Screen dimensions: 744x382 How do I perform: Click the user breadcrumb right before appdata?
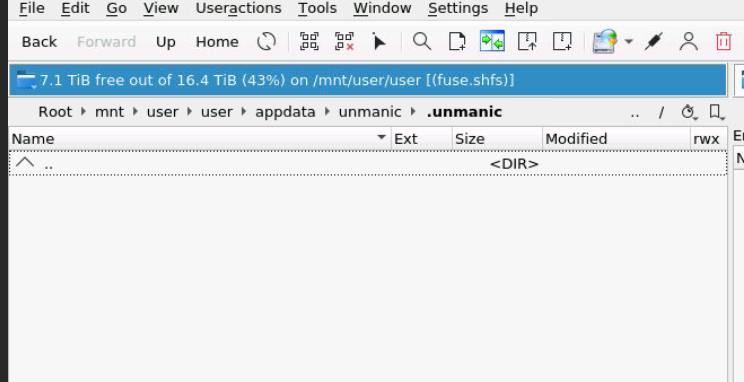[x=216, y=112]
